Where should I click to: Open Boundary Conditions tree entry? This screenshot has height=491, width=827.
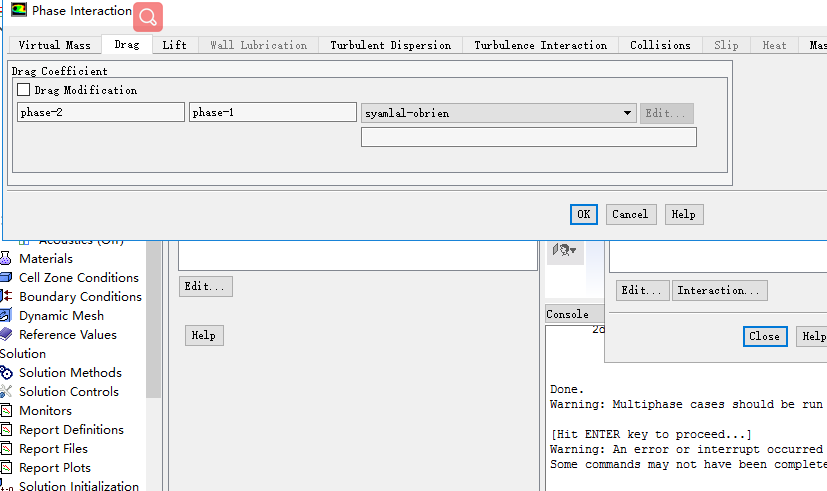tap(80, 297)
